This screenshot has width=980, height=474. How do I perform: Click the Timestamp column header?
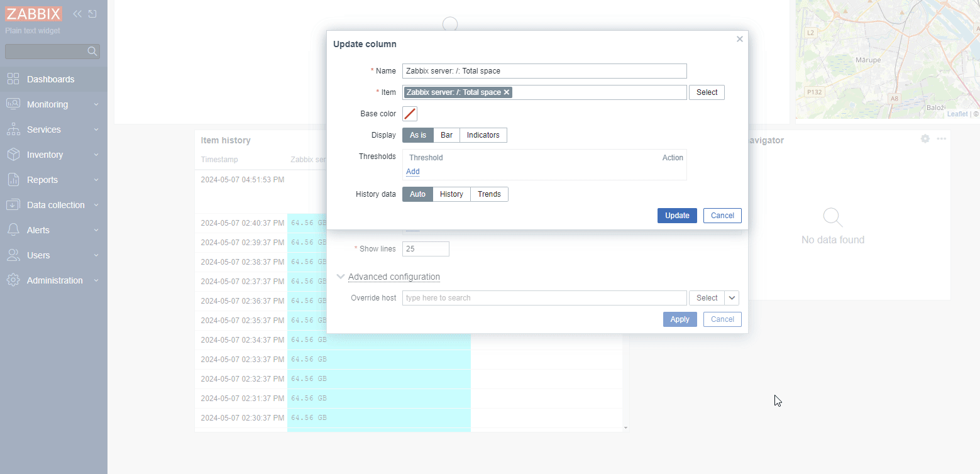pos(219,160)
